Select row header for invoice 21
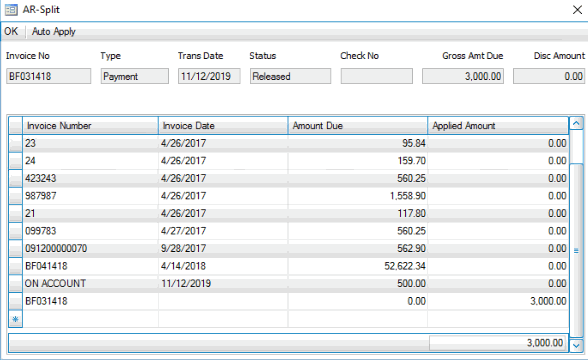 click(x=15, y=213)
